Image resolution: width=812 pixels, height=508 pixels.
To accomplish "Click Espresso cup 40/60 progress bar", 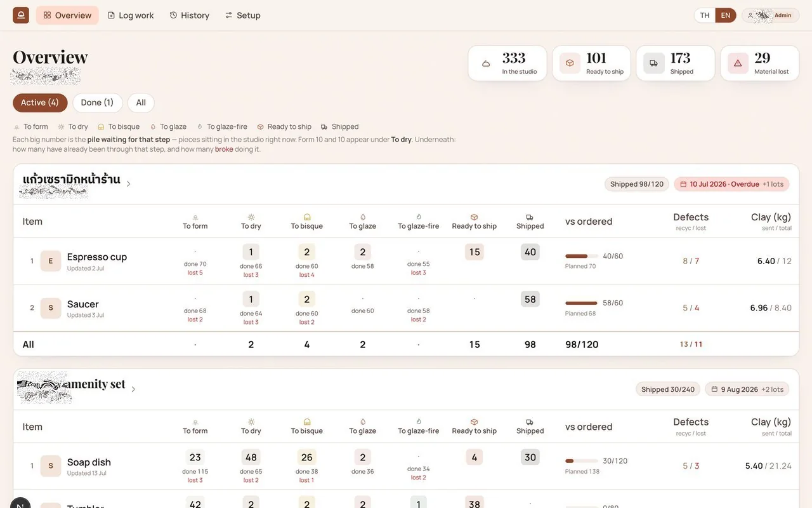I will tap(582, 257).
